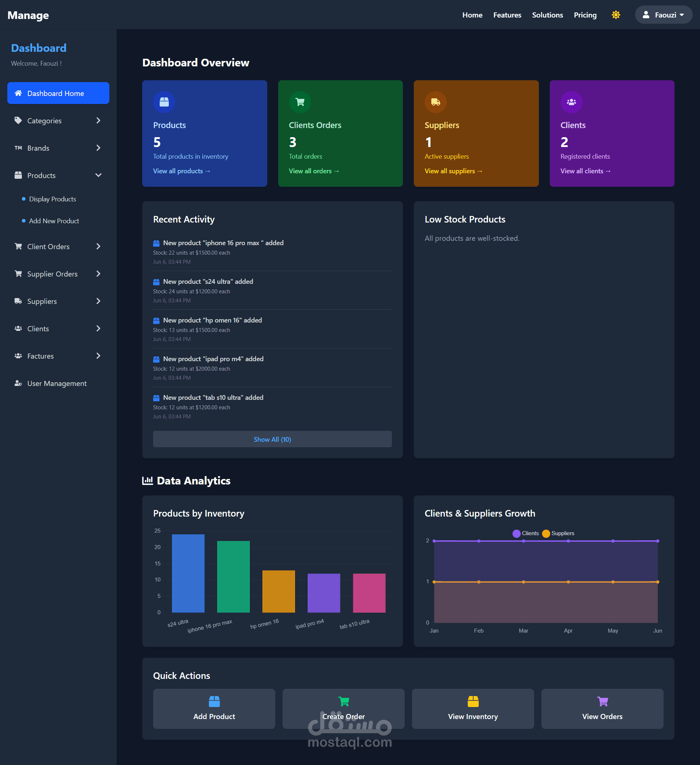The height and width of the screenshot is (765, 700).
Task: Toggle Clients series in growth chart legend
Action: tap(516, 533)
